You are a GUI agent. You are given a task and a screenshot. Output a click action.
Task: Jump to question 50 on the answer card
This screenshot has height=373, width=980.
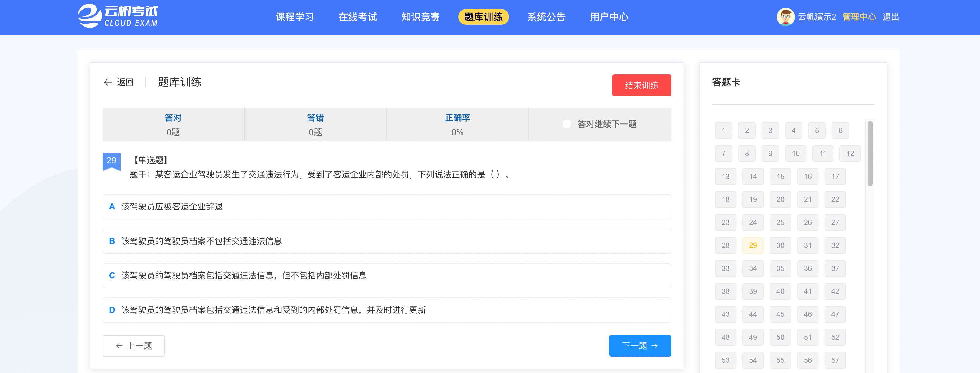click(x=780, y=337)
